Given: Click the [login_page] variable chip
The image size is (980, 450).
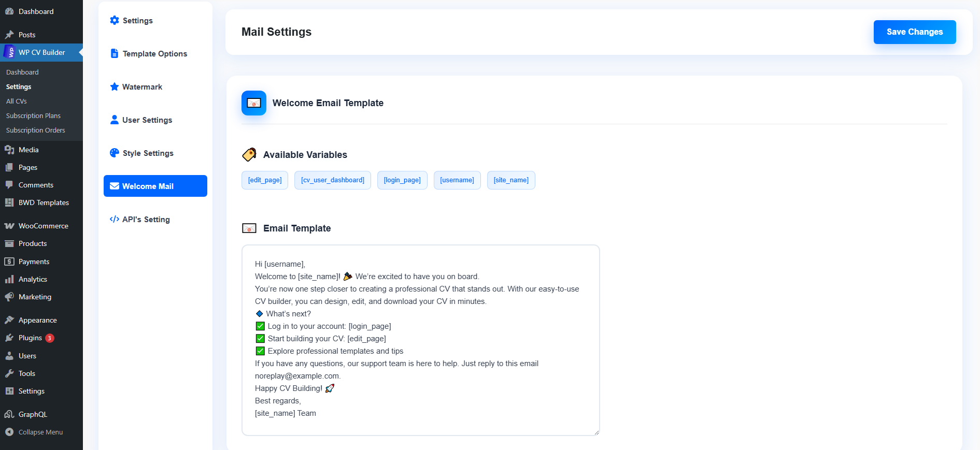Looking at the screenshot, I should point(402,180).
